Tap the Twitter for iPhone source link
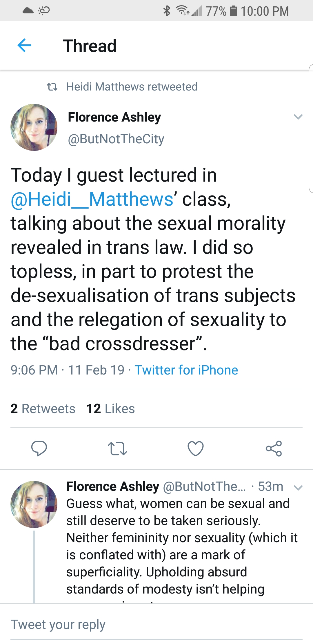Screen dimensions: 313x644 click(x=186, y=370)
